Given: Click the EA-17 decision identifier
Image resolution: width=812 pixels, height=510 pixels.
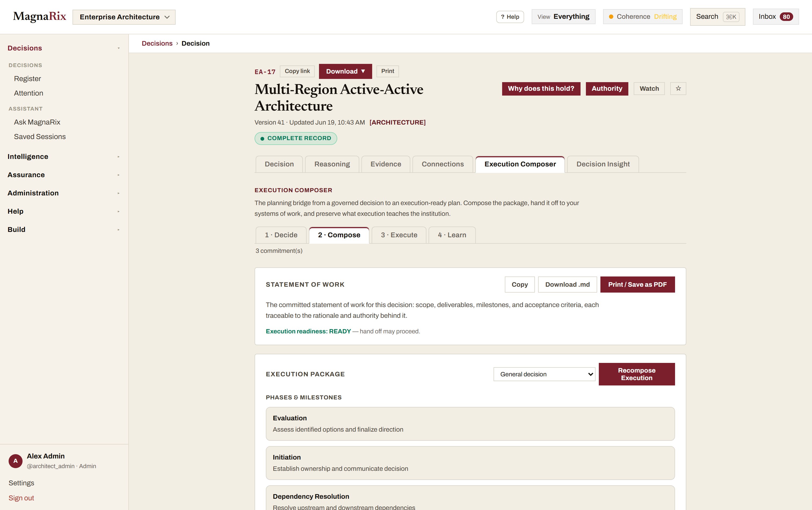Looking at the screenshot, I should tap(265, 72).
